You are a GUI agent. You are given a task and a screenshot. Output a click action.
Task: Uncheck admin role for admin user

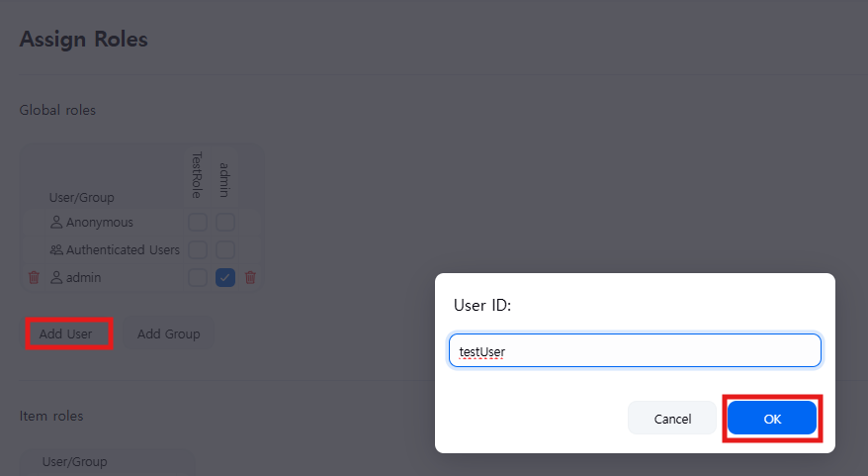tap(225, 278)
